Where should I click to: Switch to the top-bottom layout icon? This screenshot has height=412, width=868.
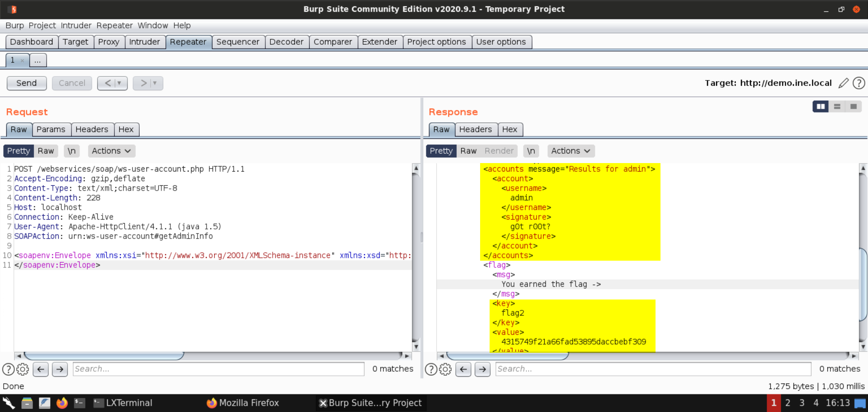coord(837,107)
